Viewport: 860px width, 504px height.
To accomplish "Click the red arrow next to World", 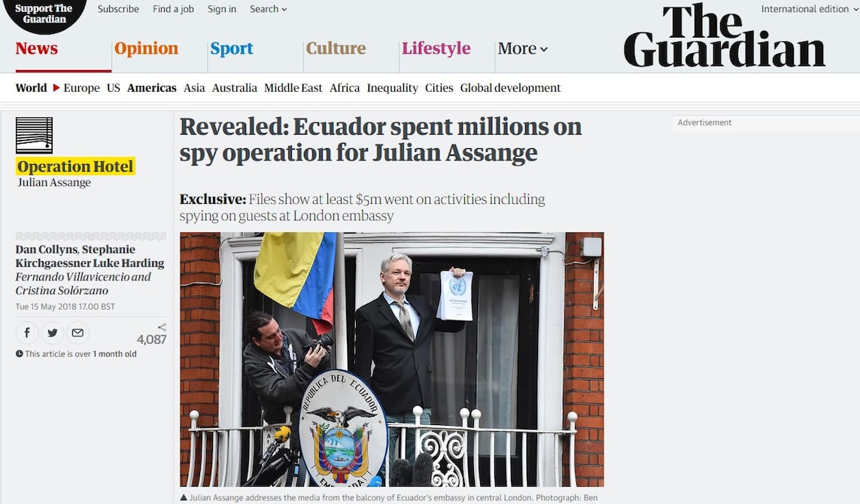I will [x=56, y=88].
